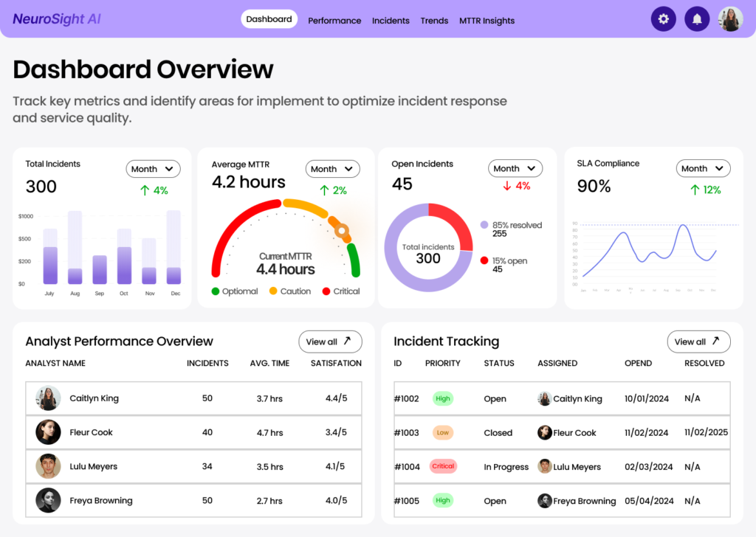Expand the Month dropdown for Total Incidents
Screen dimensions: 756x537
point(153,169)
